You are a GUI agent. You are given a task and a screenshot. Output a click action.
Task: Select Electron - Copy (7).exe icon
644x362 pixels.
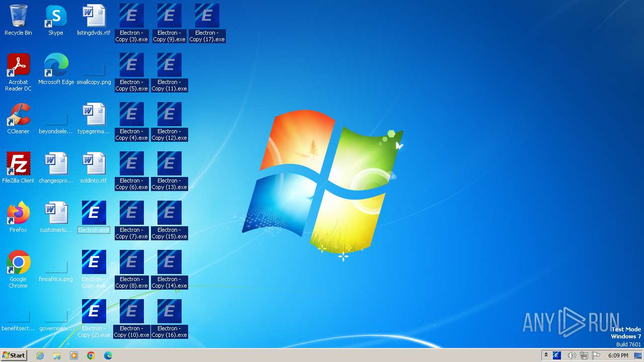(131, 220)
